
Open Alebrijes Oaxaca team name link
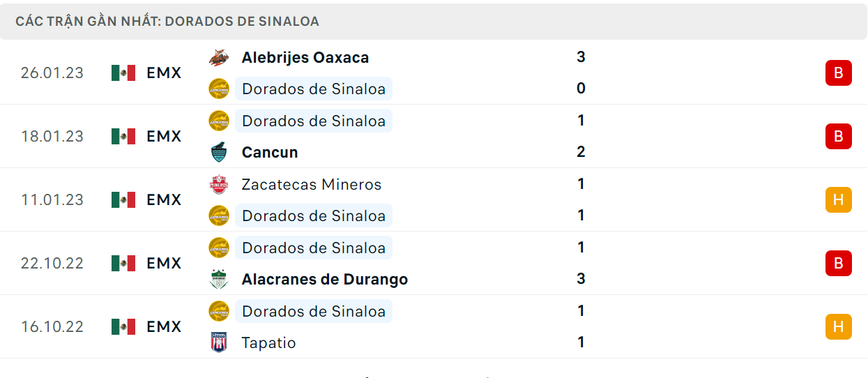point(305,57)
